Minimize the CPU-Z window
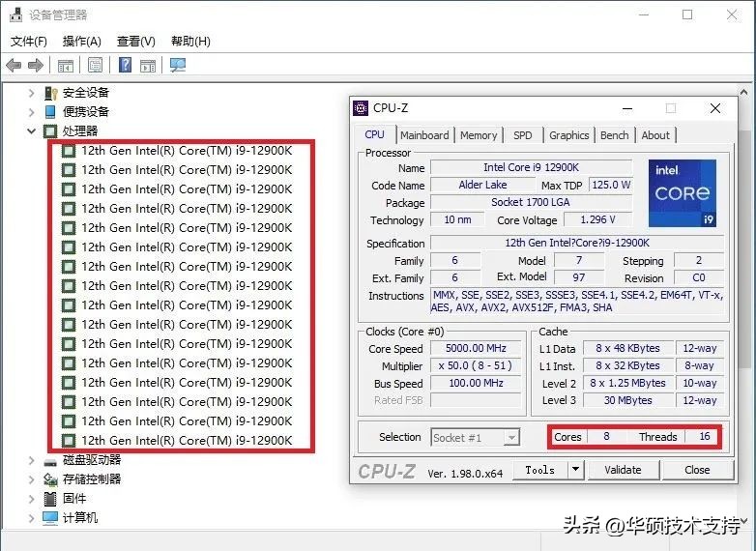The width and height of the screenshot is (756, 551). point(627,108)
